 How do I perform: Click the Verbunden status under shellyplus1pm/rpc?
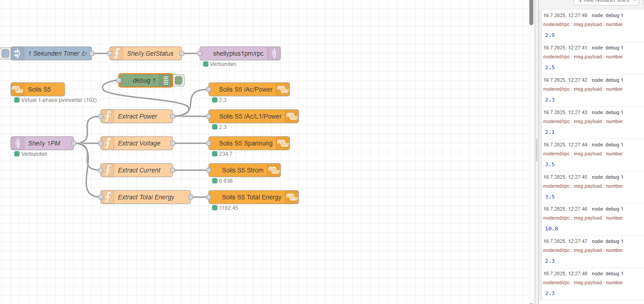point(223,64)
